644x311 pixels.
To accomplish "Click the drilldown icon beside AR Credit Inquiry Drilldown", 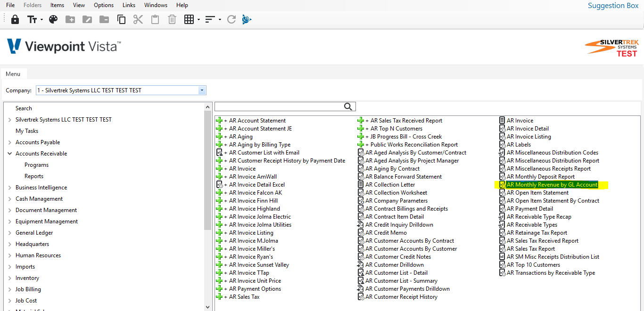I will [361, 225].
